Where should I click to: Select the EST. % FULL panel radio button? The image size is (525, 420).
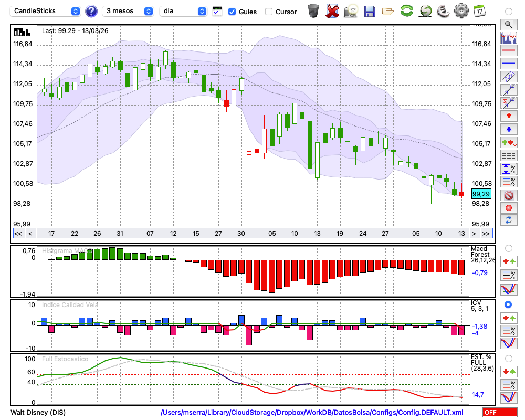pyautogui.click(x=509, y=359)
